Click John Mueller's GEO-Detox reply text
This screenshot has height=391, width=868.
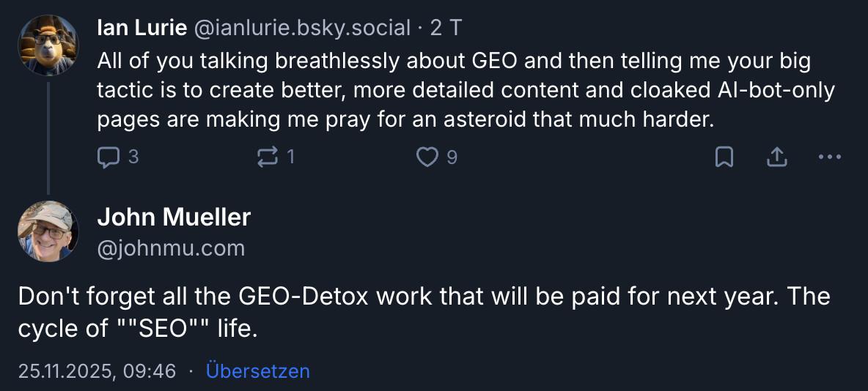click(x=424, y=313)
